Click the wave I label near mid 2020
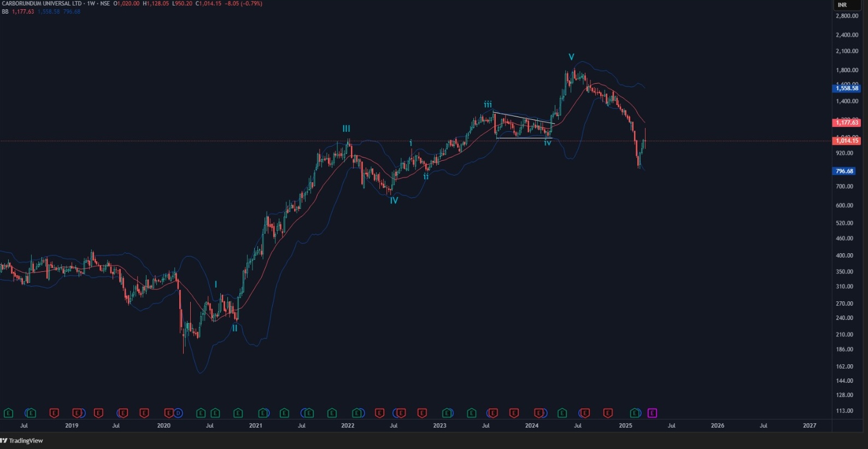This screenshot has width=868, height=449. point(216,284)
